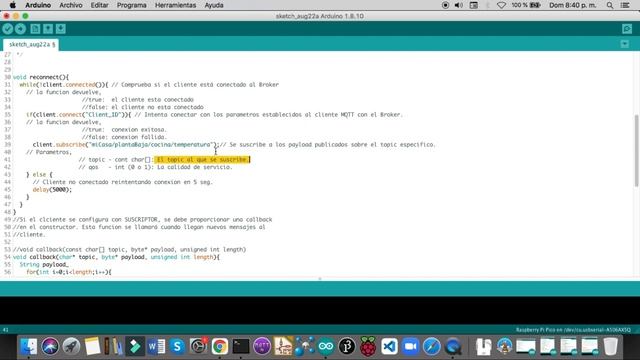Click the console resize handle above the status area
This screenshot has height=360, width=640.
coord(320,279)
